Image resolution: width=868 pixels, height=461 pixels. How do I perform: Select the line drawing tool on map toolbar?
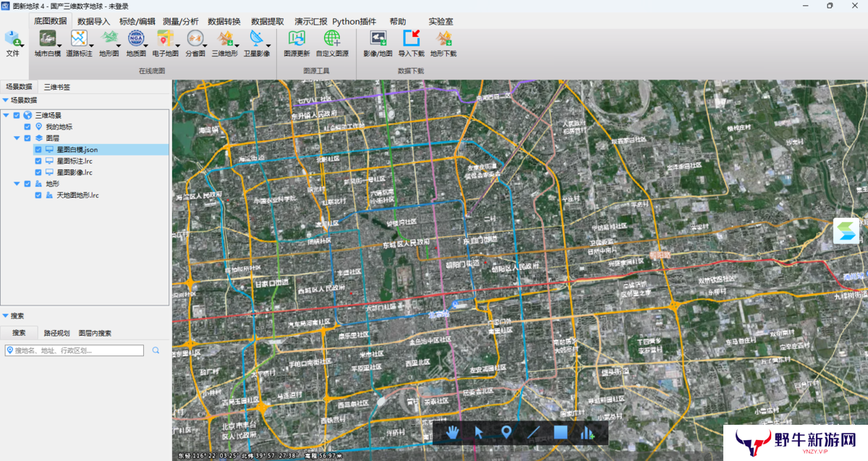click(533, 433)
